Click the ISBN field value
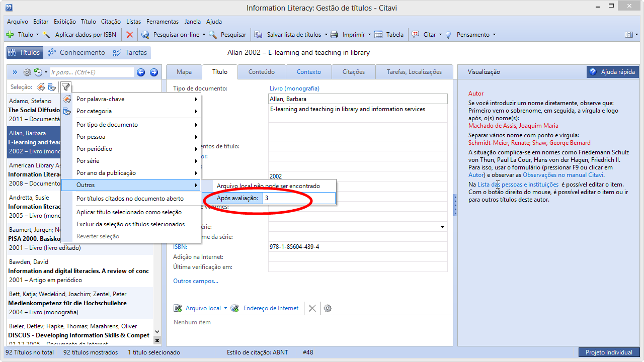 click(x=358, y=247)
